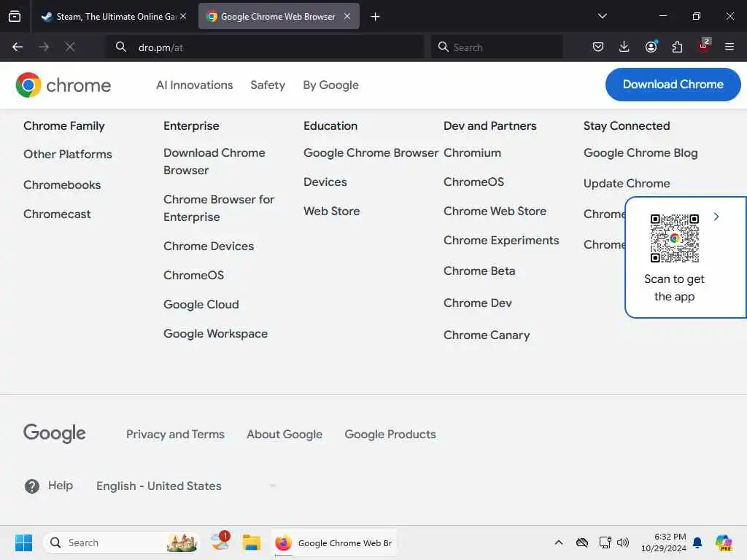The height and width of the screenshot is (560, 747).
Task: Open the Firefox account icon
Action: click(x=651, y=47)
